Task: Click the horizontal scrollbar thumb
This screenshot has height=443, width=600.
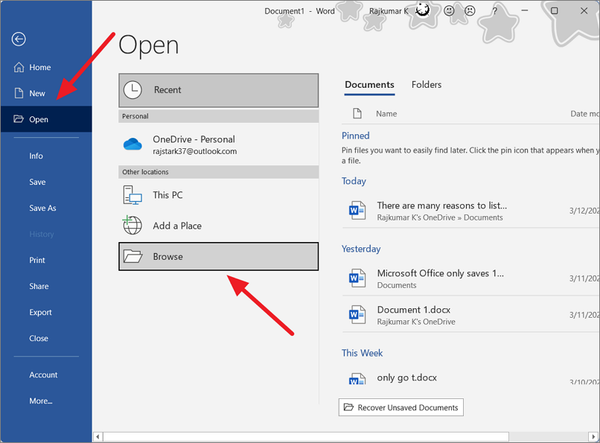Action: (x=306, y=436)
